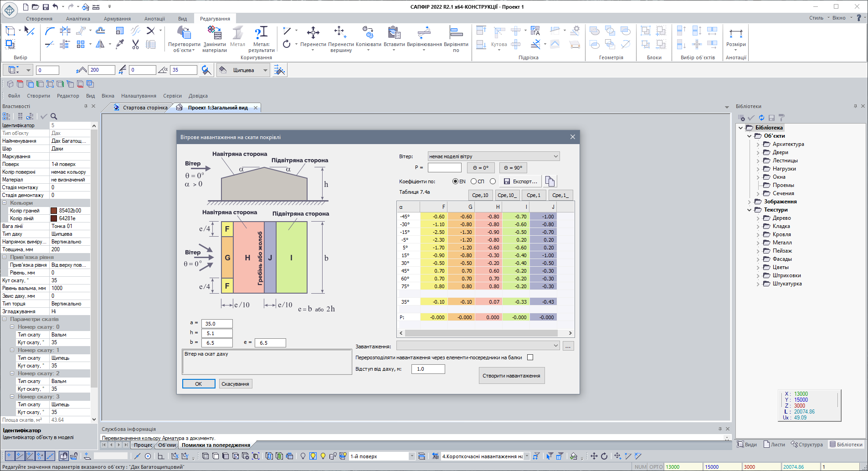Select the EN coefficients radio button

455,181
